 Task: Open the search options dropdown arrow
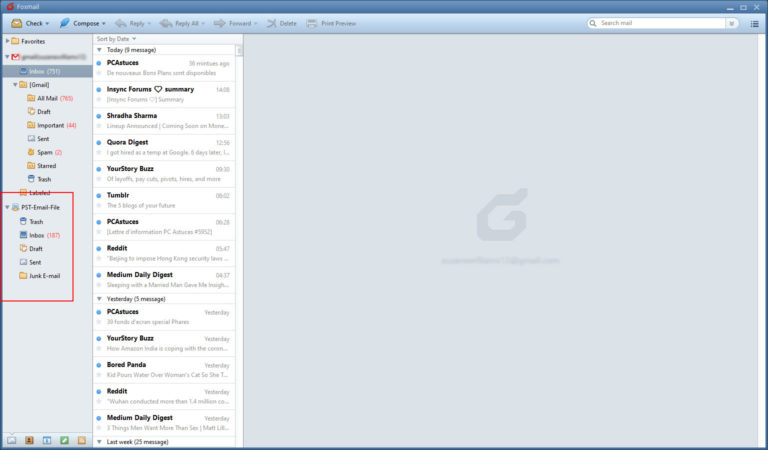click(731, 23)
